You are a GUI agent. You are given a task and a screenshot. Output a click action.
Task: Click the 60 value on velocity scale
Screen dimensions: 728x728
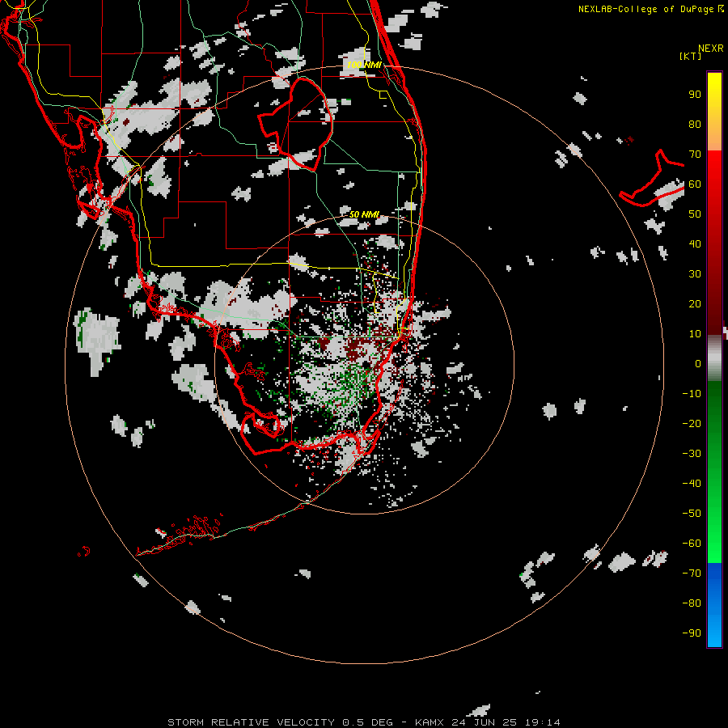point(695,184)
